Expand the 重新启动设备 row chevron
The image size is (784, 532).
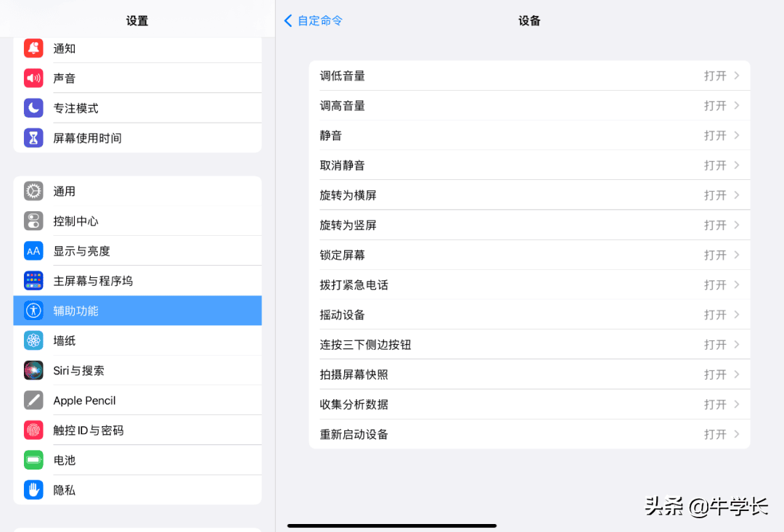coord(736,434)
